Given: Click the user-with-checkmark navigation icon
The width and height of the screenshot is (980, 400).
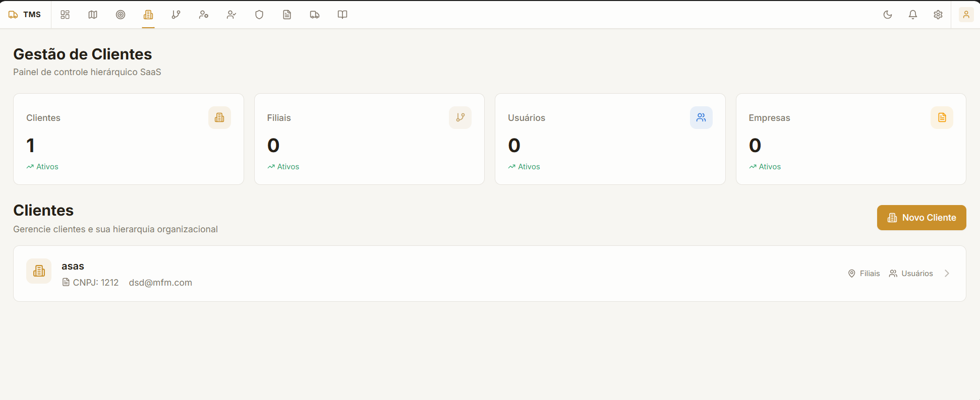Looking at the screenshot, I should click(232, 15).
